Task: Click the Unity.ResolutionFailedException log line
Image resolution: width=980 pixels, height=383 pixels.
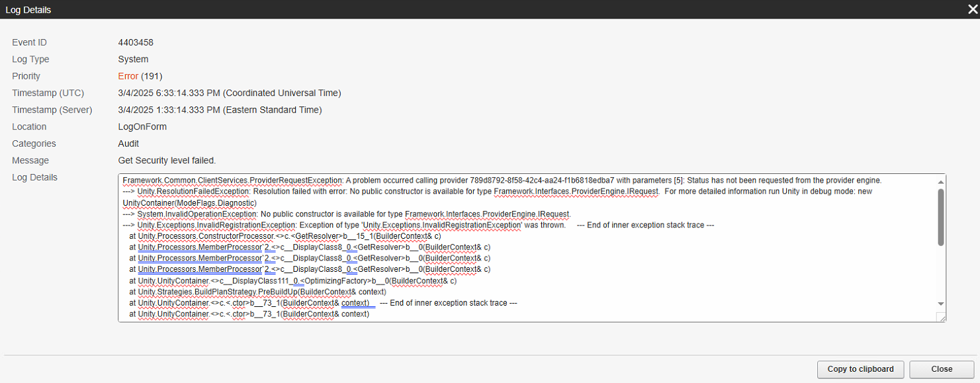Action: coord(498,191)
